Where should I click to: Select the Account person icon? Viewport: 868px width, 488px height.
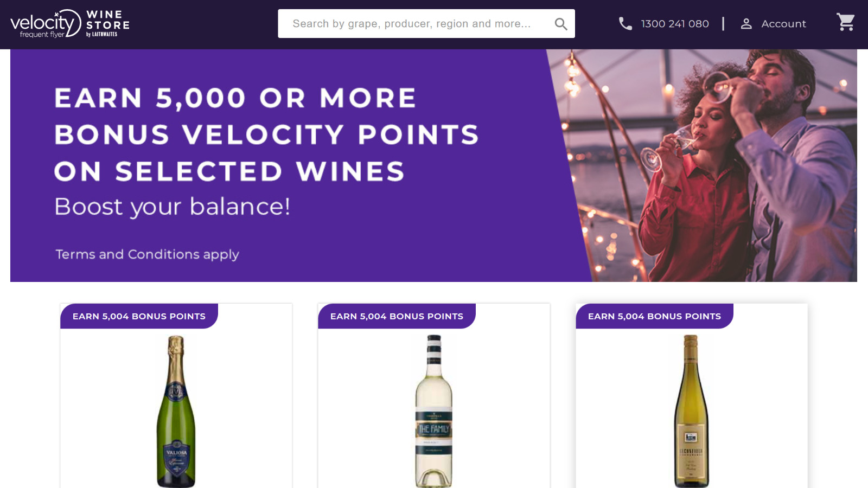click(746, 23)
